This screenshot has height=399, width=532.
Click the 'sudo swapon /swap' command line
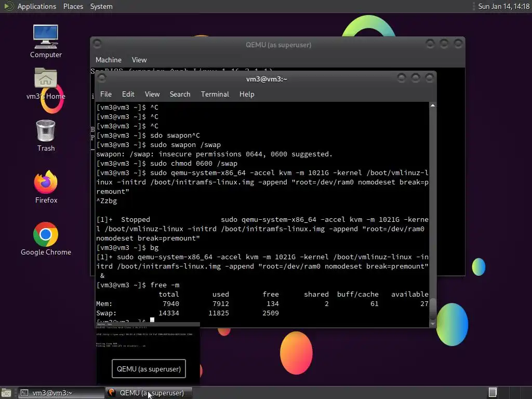pyautogui.click(x=158, y=145)
